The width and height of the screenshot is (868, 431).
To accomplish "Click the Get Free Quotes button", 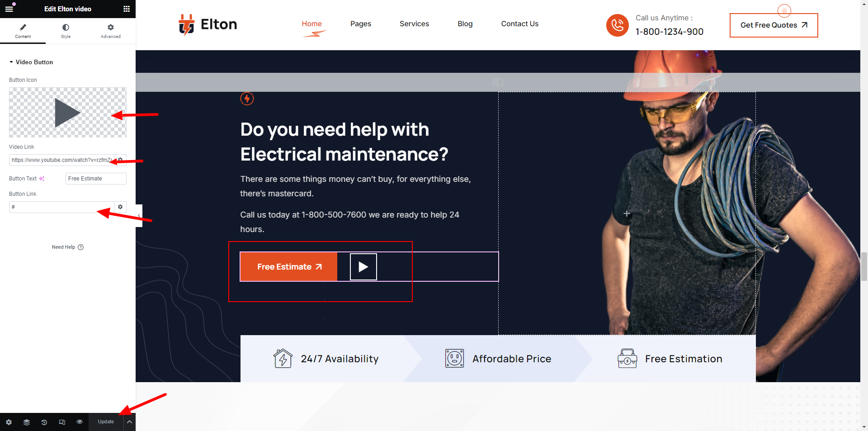I will pyautogui.click(x=774, y=25).
